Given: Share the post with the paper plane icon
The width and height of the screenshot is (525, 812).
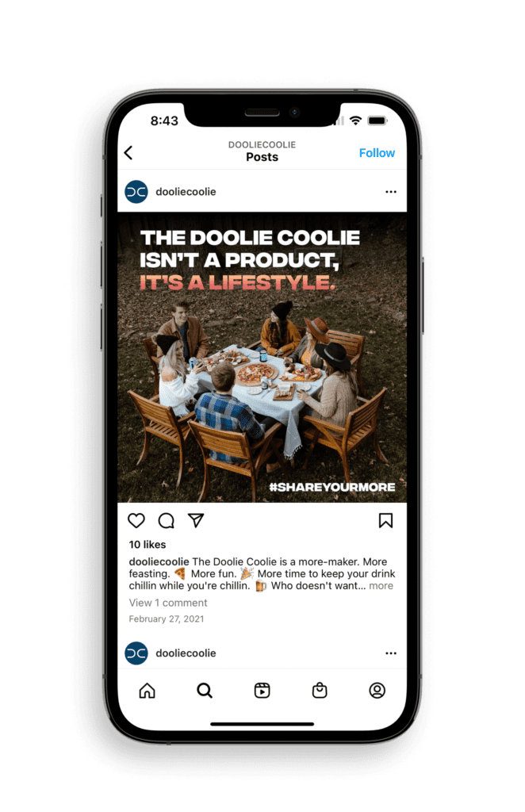Looking at the screenshot, I should pyautogui.click(x=196, y=520).
